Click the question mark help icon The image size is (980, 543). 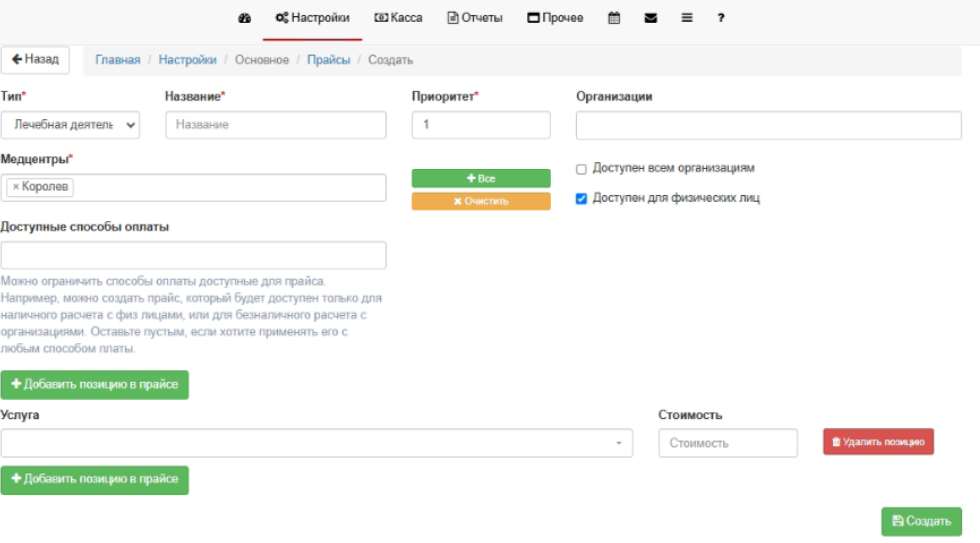tap(720, 18)
